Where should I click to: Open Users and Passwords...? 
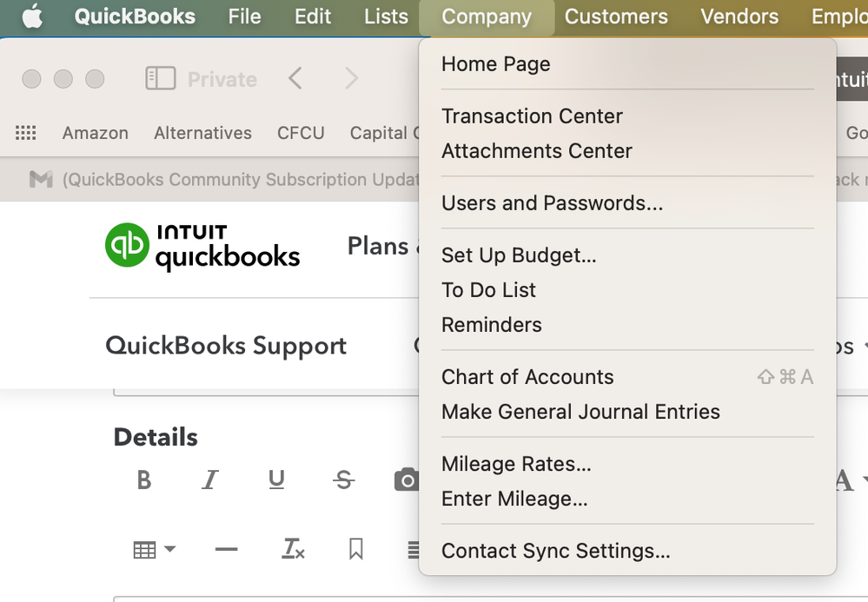pos(627,203)
